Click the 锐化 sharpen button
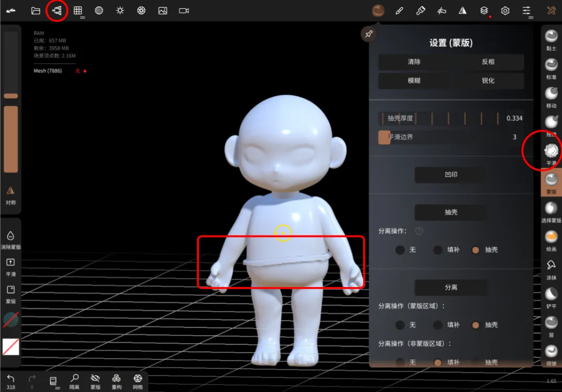The image size is (562, 392). click(x=488, y=81)
